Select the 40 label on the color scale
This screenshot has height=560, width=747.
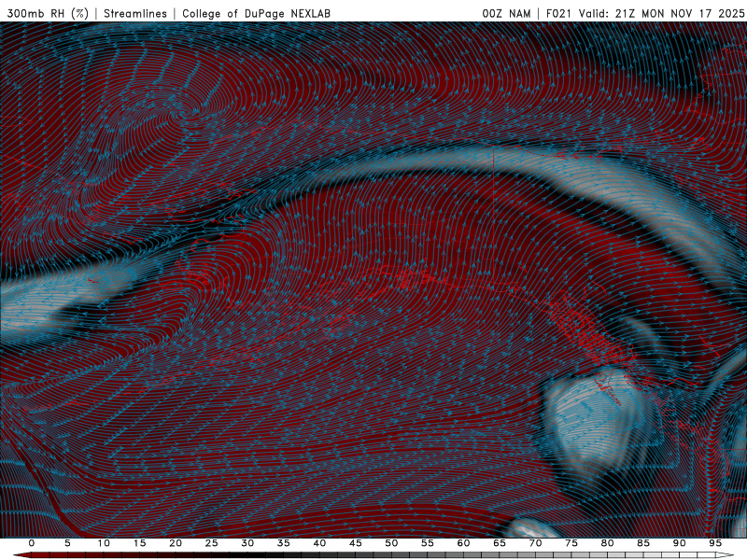click(x=319, y=543)
